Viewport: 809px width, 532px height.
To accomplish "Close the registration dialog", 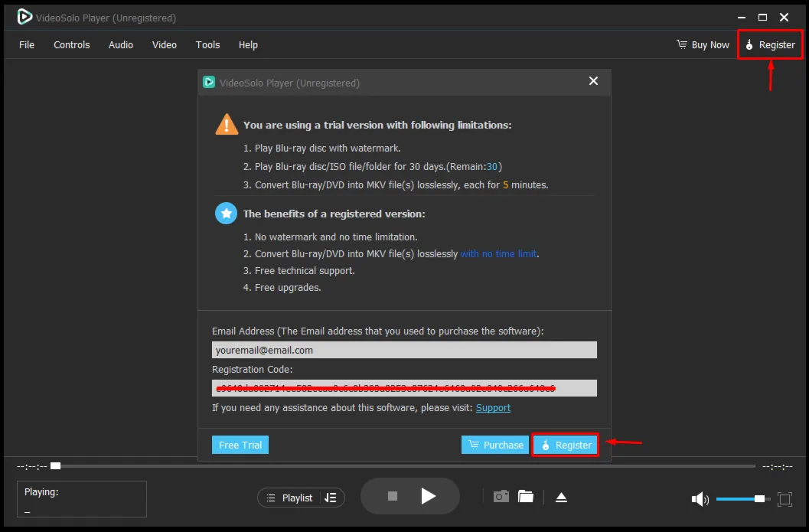I will [593, 81].
